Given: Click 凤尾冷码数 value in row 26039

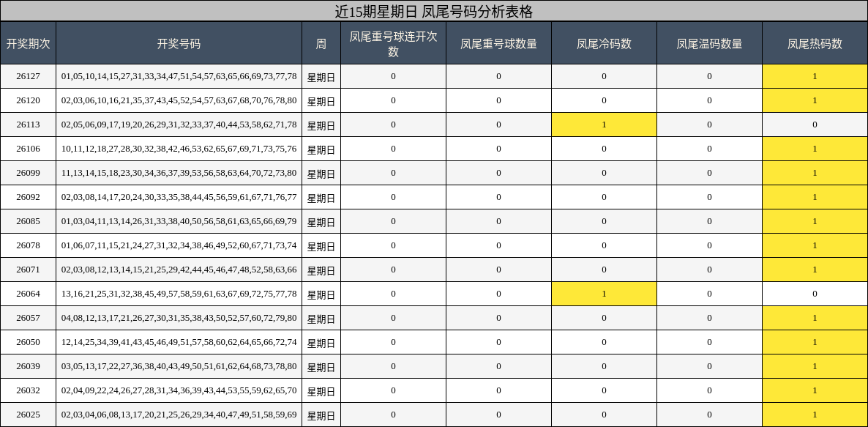Looking at the screenshot, I should 604,366.
